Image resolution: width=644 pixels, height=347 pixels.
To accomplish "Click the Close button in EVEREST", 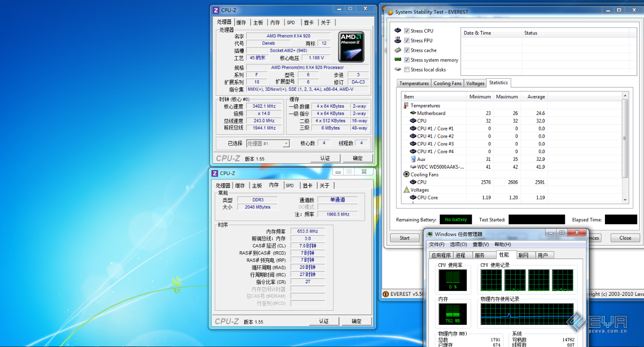I will 625,238.
